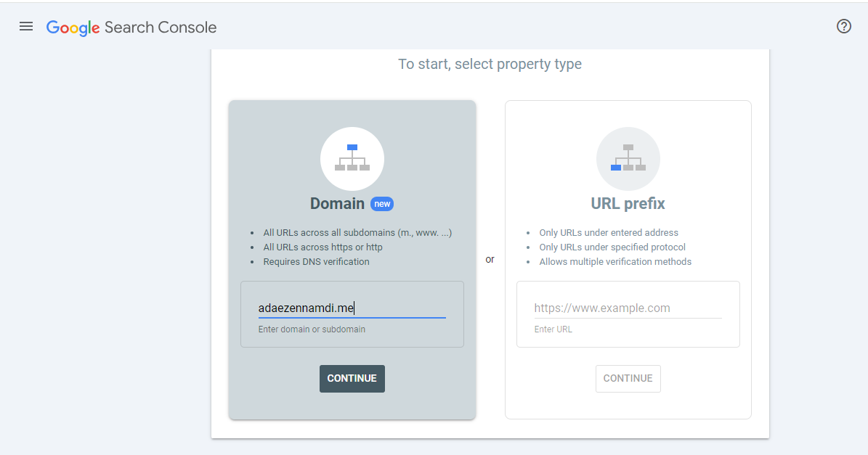Click the Domain property hierarchy icon
The image size is (868, 455).
coord(352,158)
